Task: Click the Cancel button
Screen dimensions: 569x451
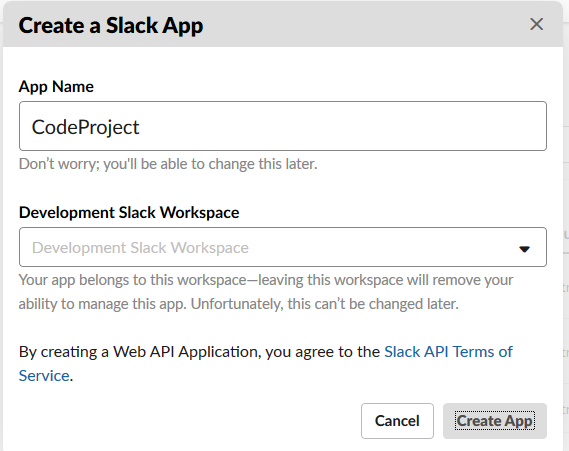Action: 397,421
